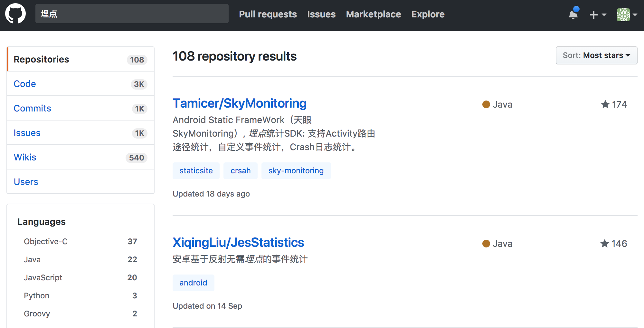Expand the plus create-new menu
The height and width of the screenshot is (328, 644).
(598, 14)
